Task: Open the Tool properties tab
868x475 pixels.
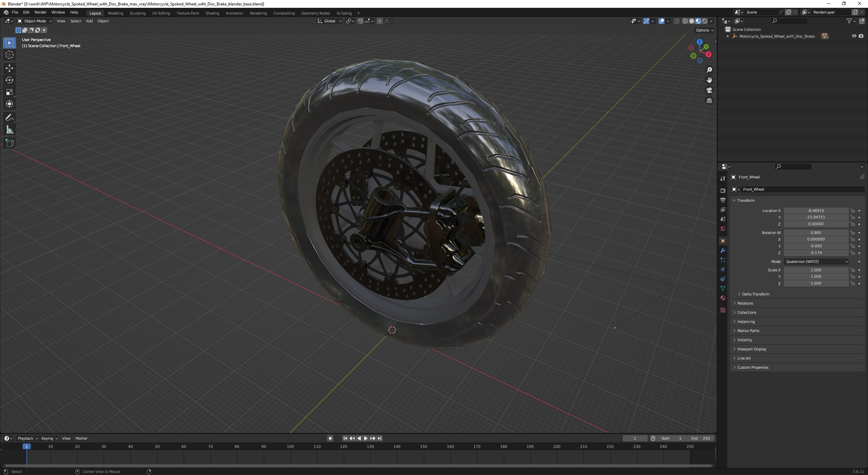Action: 723,178
